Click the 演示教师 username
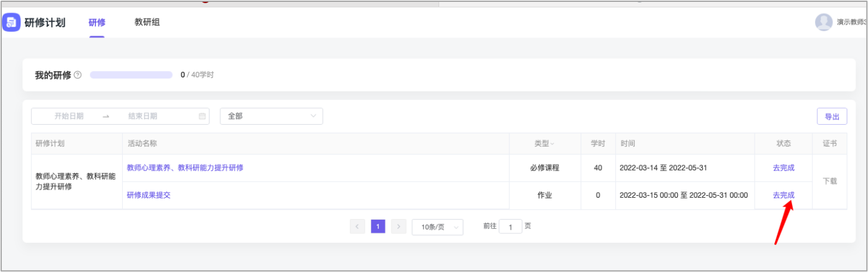This screenshot has height=272, width=868. coord(852,22)
